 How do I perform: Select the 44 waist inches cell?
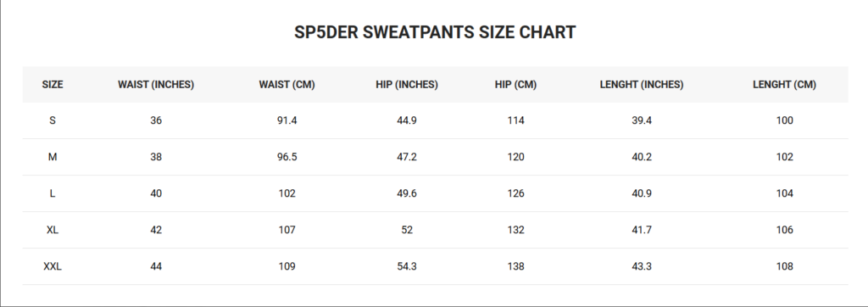(156, 266)
